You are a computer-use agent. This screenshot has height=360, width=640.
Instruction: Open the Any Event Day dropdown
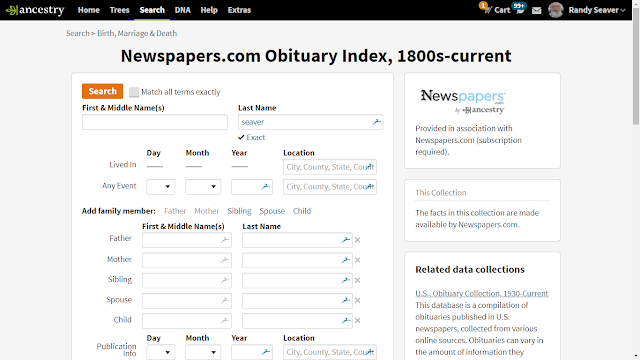click(x=161, y=187)
